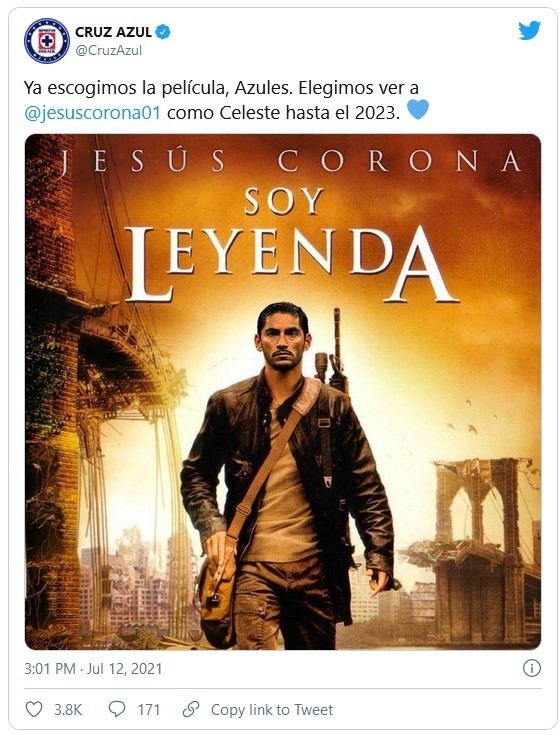The width and height of the screenshot is (560, 735).
Task: Open the CRUZ AZUL display name
Action: [113, 32]
